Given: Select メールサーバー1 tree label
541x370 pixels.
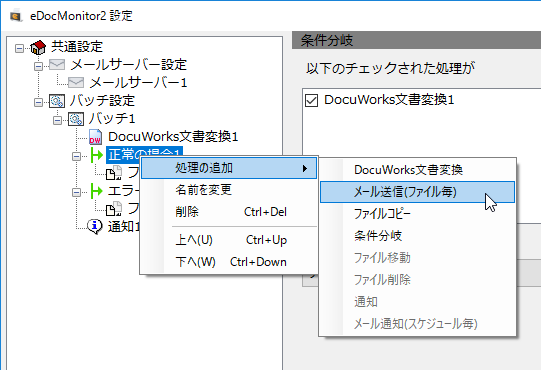Looking at the screenshot, I should [138, 82].
